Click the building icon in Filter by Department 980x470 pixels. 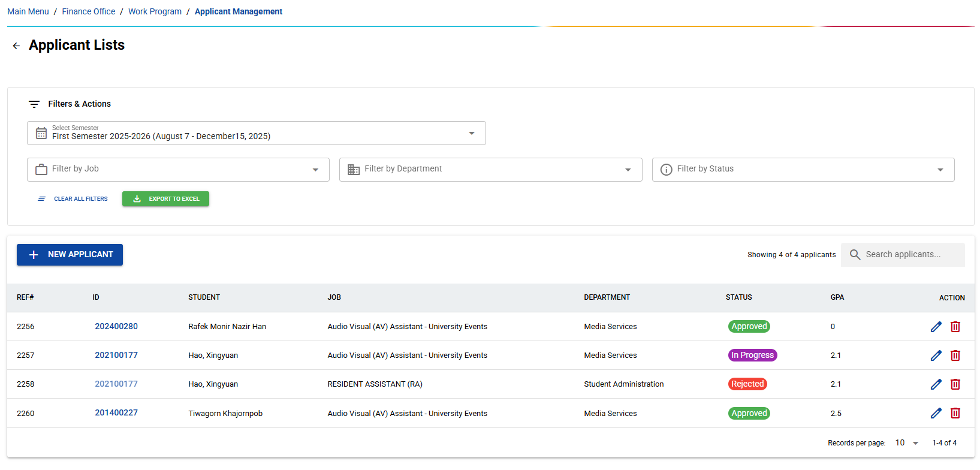click(x=354, y=170)
